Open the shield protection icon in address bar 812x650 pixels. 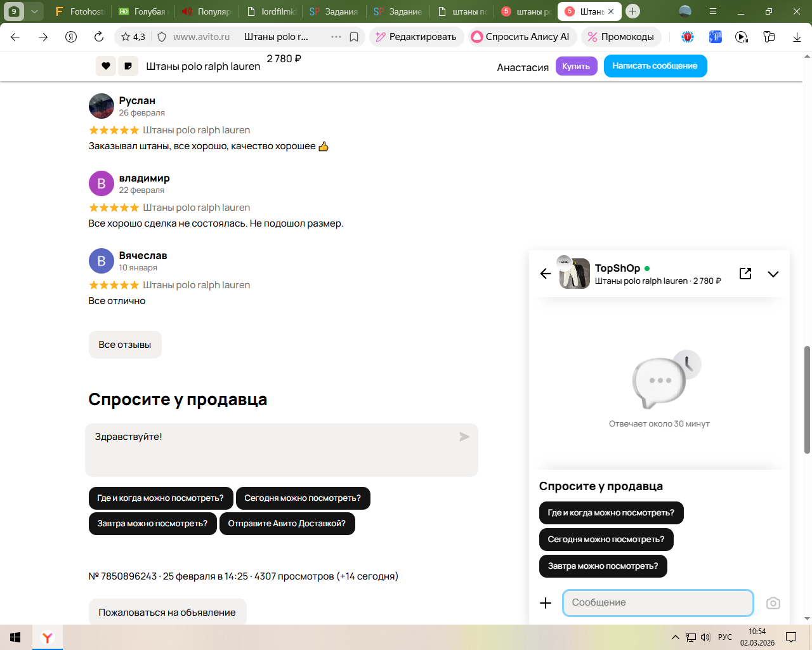coord(162,37)
